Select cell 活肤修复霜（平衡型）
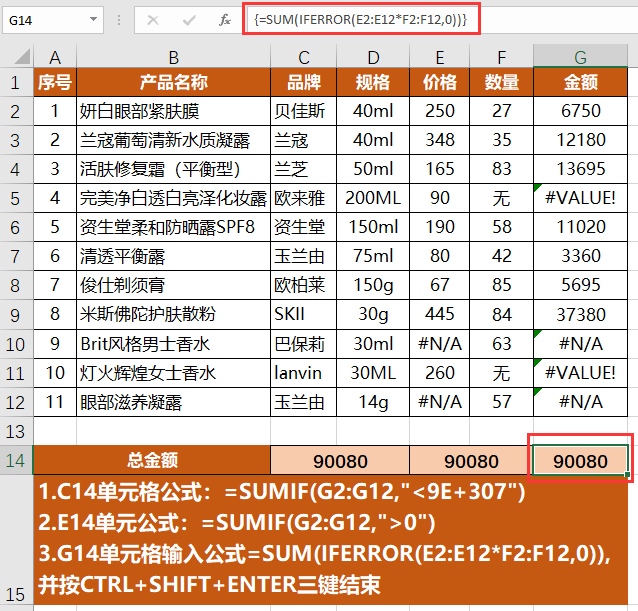 [x=173, y=169]
